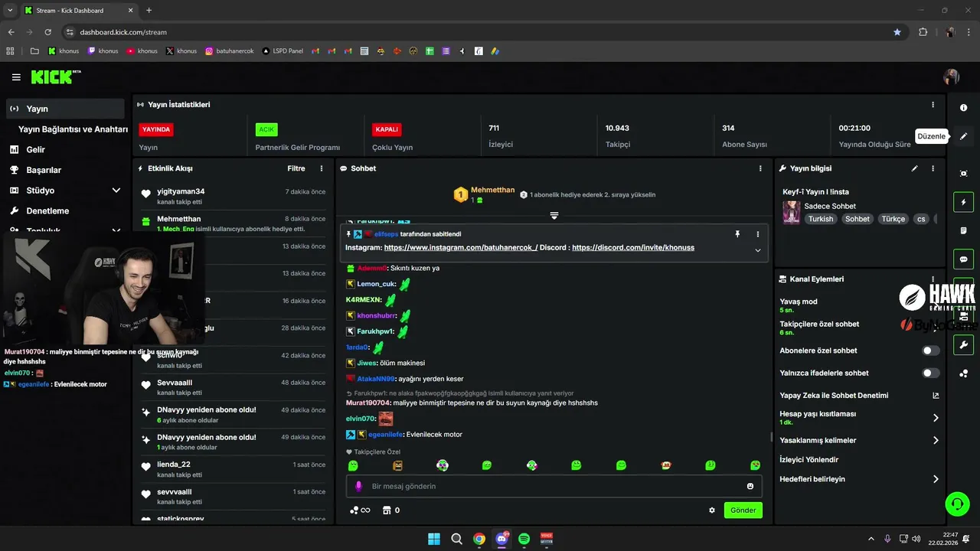Open the pinned message three-dot options
The width and height of the screenshot is (980, 551).
(758, 234)
